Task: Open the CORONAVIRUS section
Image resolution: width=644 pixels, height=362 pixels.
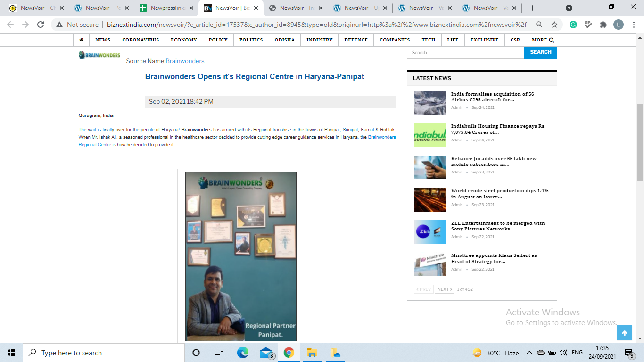Action: (140, 40)
